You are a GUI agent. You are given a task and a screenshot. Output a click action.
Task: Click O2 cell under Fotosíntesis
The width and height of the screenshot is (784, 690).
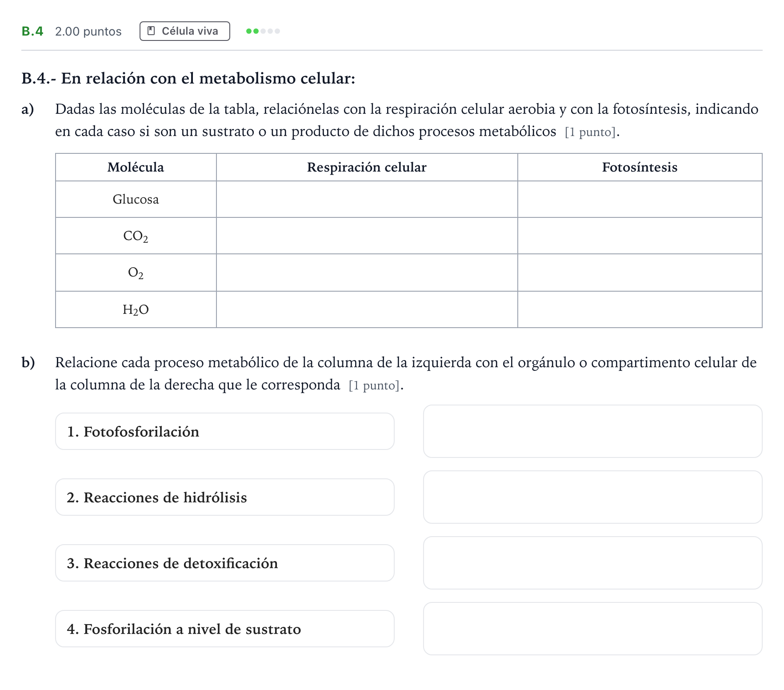640,273
